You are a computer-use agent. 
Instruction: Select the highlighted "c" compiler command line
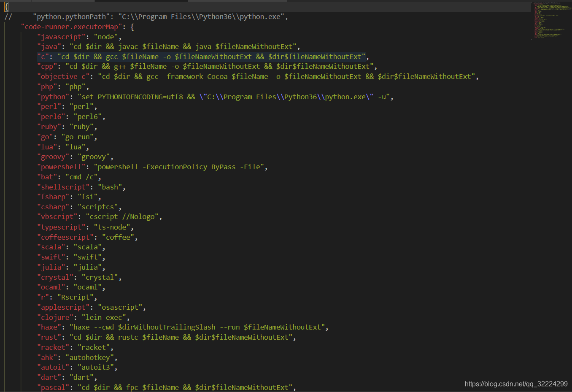[202, 56]
